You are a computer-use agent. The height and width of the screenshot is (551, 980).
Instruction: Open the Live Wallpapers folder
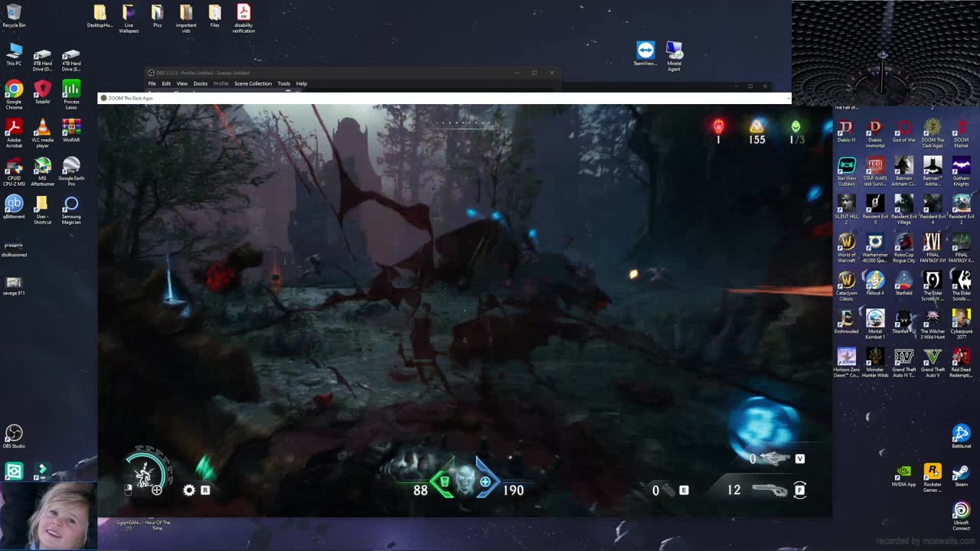click(129, 18)
